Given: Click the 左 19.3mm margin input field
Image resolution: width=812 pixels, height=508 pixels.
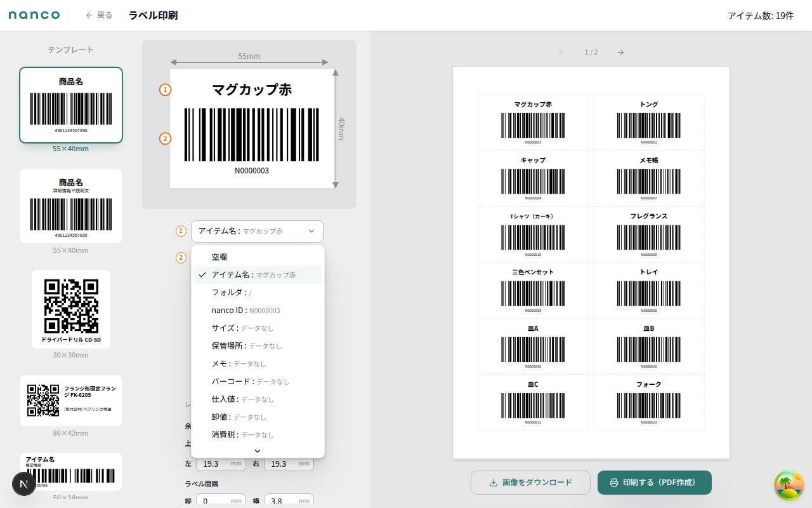Looking at the screenshot, I should pos(220,464).
